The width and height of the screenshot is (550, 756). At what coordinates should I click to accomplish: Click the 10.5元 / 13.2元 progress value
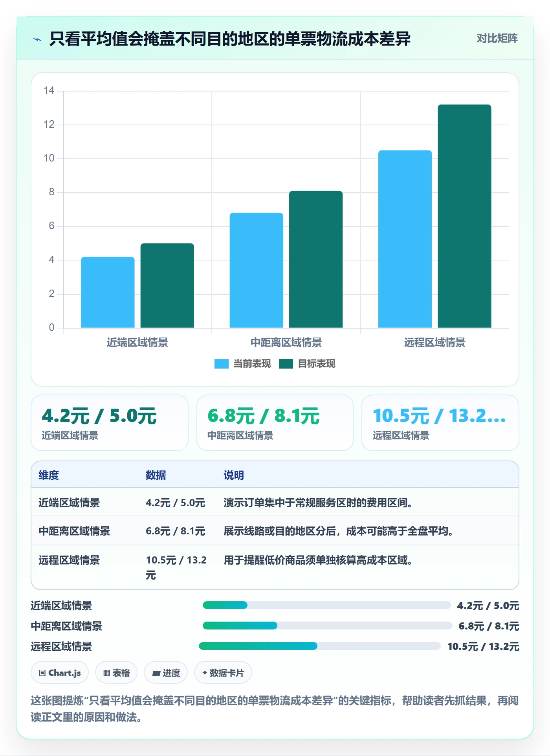483,646
